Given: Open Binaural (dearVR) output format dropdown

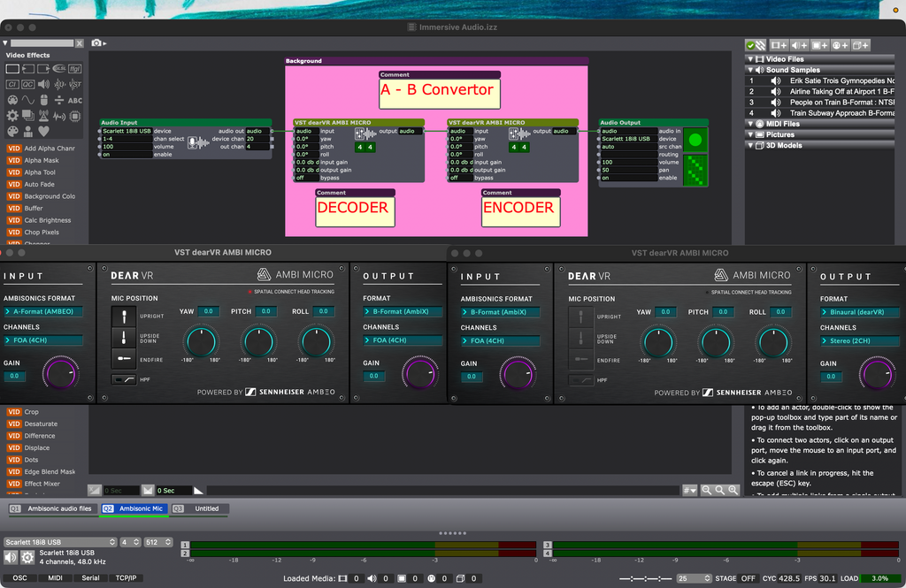Looking at the screenshot, I should 860,312.
